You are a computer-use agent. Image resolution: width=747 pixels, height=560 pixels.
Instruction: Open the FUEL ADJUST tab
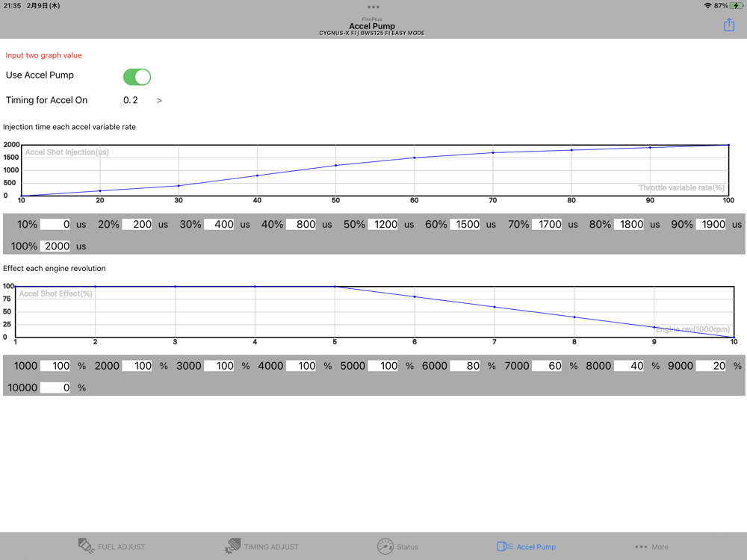click(x=111, y=547)
